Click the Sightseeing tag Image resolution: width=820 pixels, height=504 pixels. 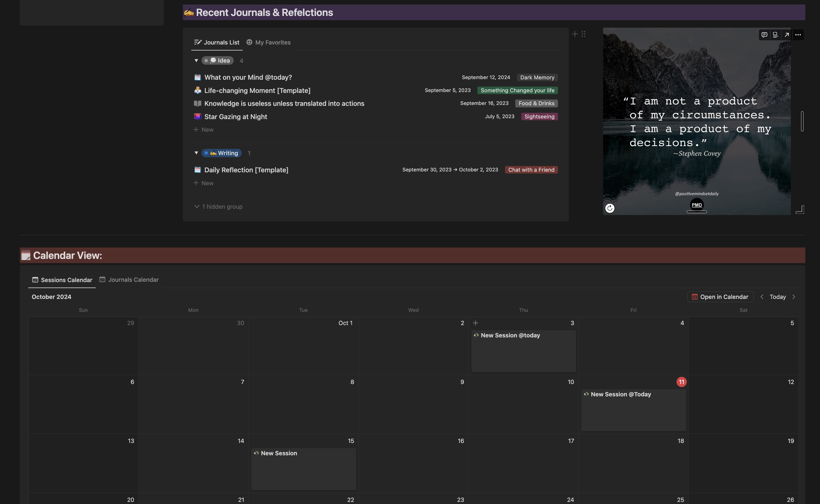[x=540, y=116]
